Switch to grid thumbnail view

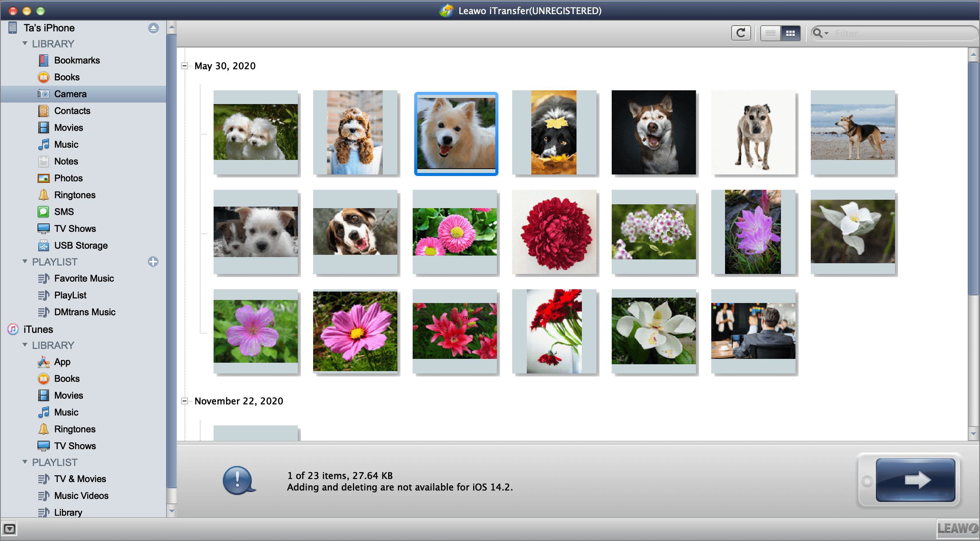tap(790, 33)
